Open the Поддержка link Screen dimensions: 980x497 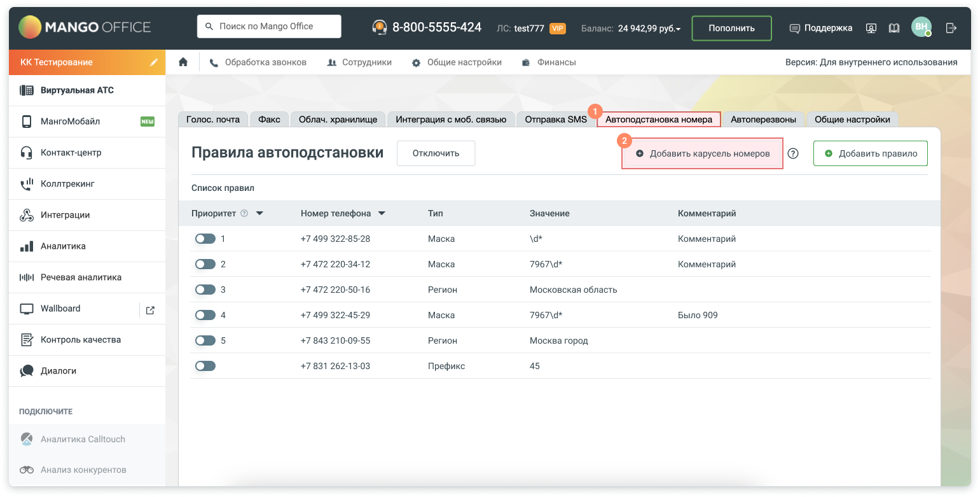[x=821, y=28]
